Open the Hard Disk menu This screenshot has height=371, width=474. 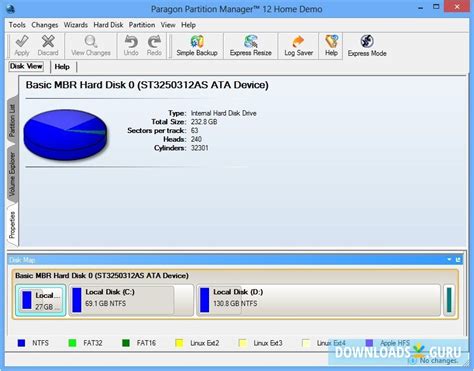coord(108,25)
